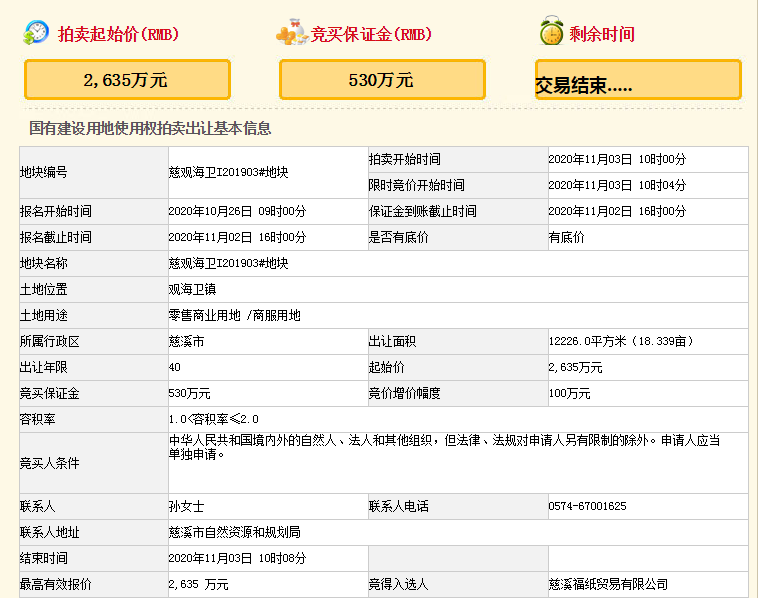758x598 pixels.
Task: Click the 限时竞价开始时间 date value
Action: (x=617, y=185)
